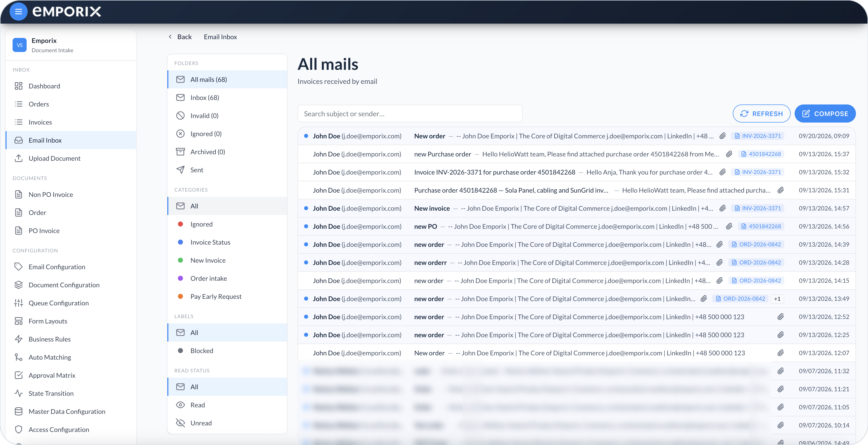Open Approval Matrix checkbox icon item
The width and height of the screenshot is (868, 445).
coord(71,375)
